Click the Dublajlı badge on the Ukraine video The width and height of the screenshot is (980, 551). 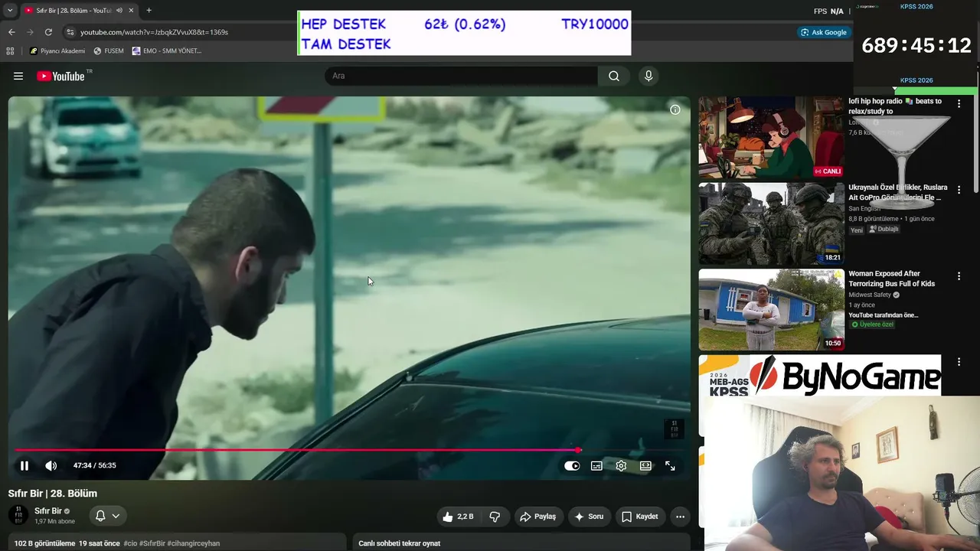(884, 230)
